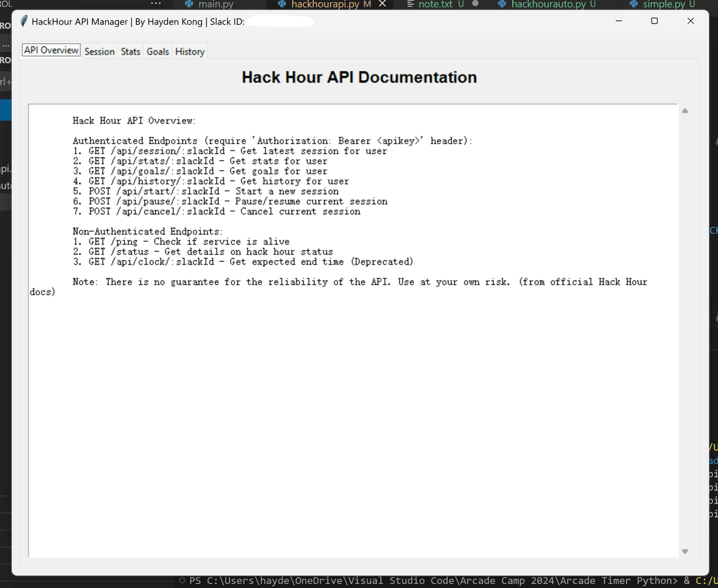Select the Goals tab

coord(158,52)
